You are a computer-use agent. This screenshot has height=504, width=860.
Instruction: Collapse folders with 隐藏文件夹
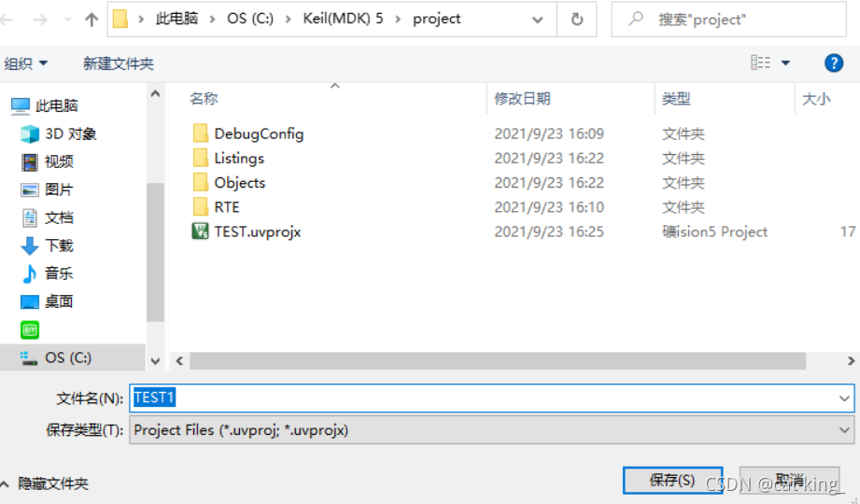(45, 483)
